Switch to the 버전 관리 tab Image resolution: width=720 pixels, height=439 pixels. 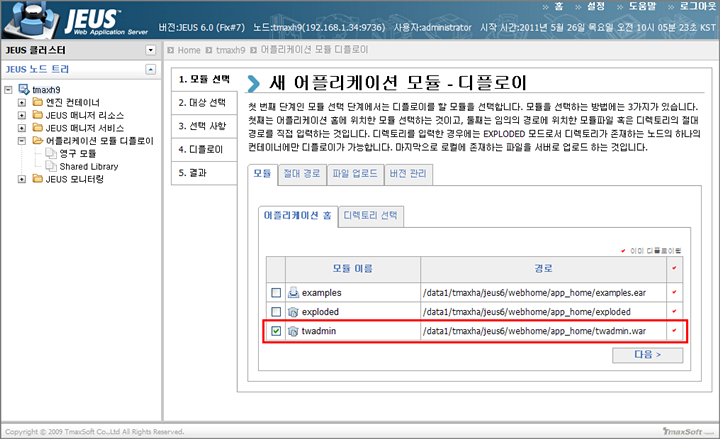point(408,174)
